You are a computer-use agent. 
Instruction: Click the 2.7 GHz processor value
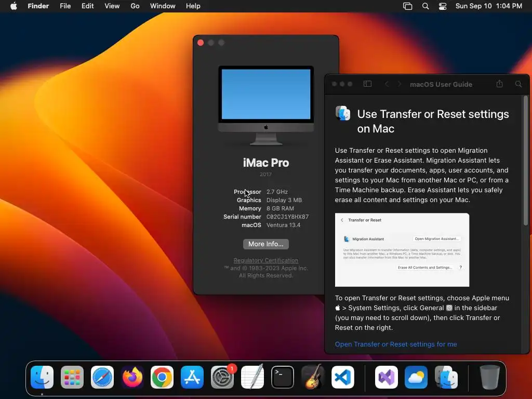[x=277, y=192]
